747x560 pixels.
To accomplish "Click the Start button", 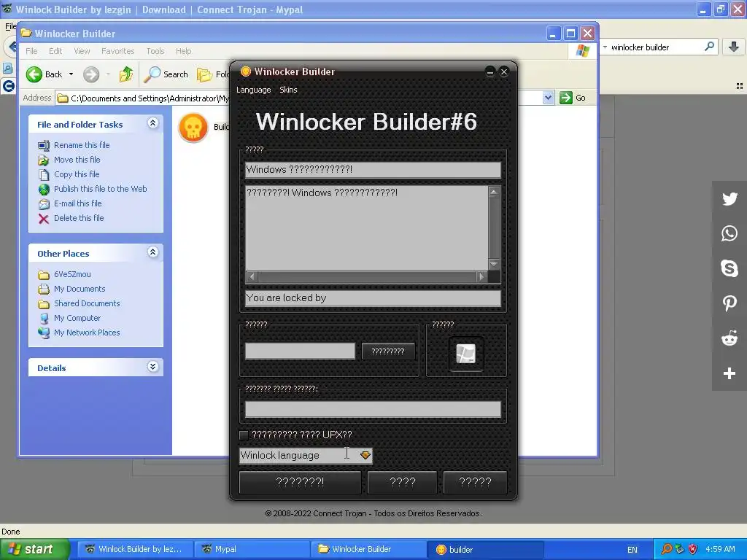I will coord(35,550).
